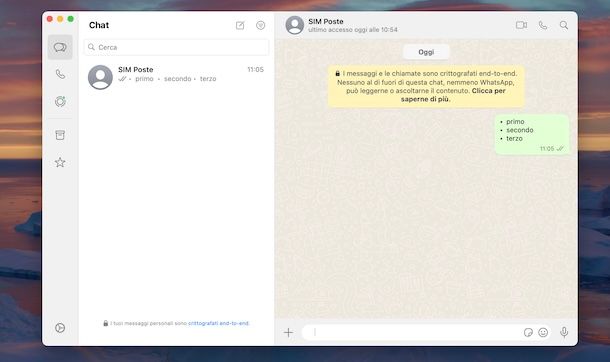This screenshot has width=610, height=362.
Task: Maximize the window with green button
Action: click(70, 19)
